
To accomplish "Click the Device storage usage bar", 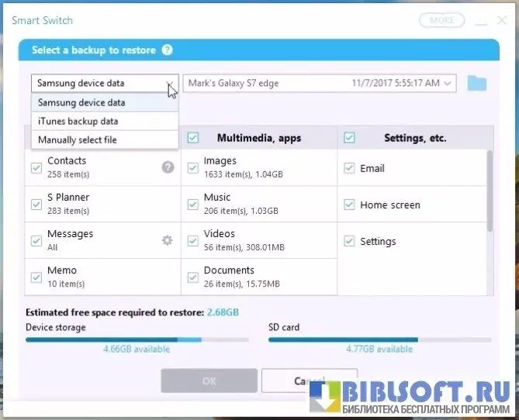I will click(137, 339).
